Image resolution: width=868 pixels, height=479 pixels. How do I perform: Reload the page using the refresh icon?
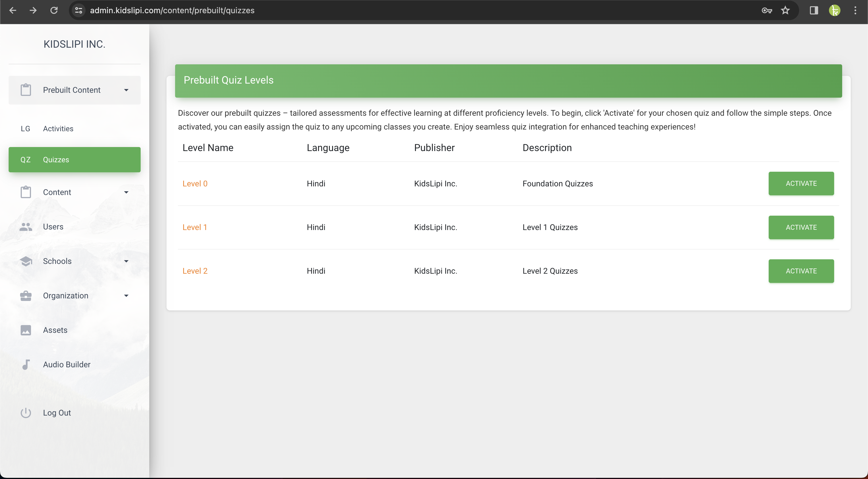coord(54,10)
